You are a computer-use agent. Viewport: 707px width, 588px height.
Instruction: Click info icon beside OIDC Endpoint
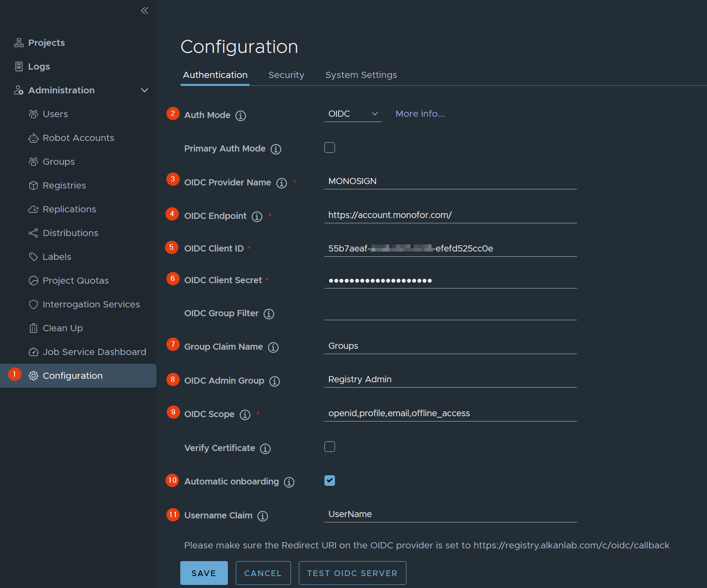[x=257, y=216]
